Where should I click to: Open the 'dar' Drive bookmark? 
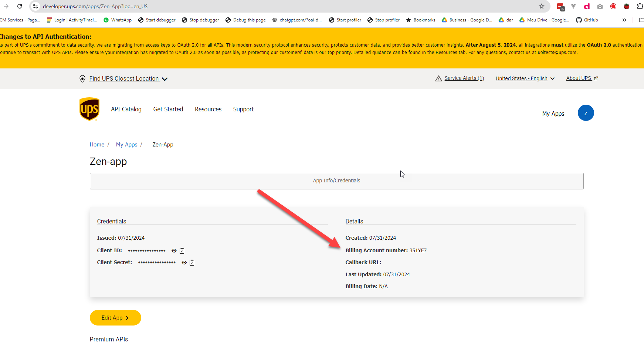tap(506, 20)
